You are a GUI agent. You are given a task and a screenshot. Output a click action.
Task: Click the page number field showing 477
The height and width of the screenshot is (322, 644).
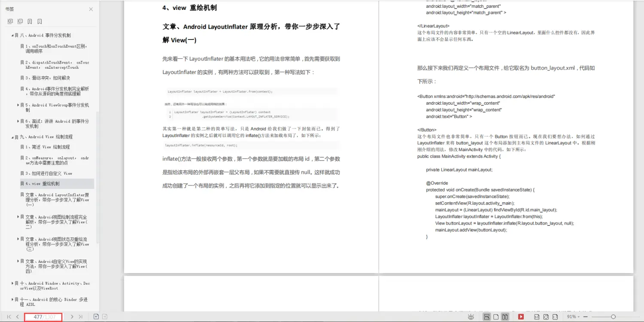(43, 317)
